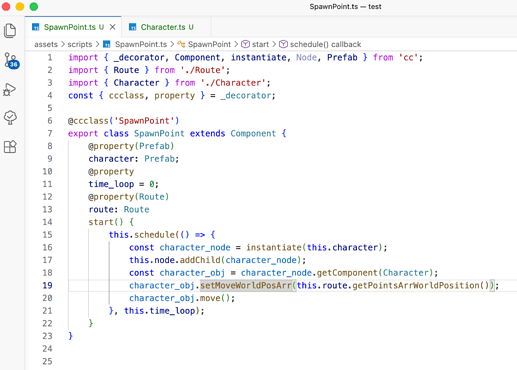This screenshot has width=517, height=370.
Task: Click line number 7 in the gutter
Action: [50, 133]
